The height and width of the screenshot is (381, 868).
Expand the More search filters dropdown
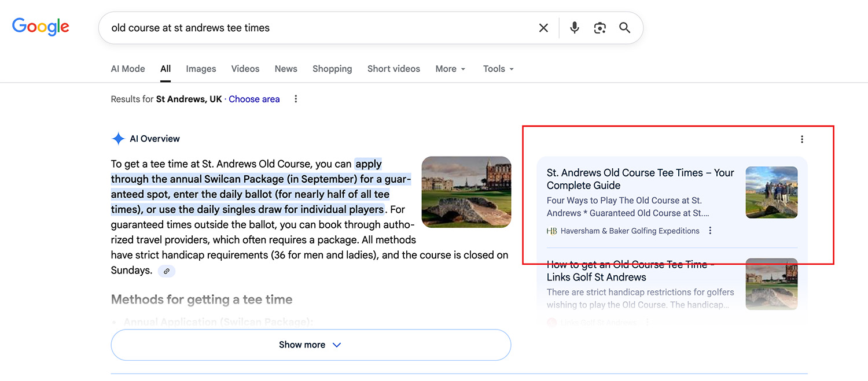tap(450, 69)
